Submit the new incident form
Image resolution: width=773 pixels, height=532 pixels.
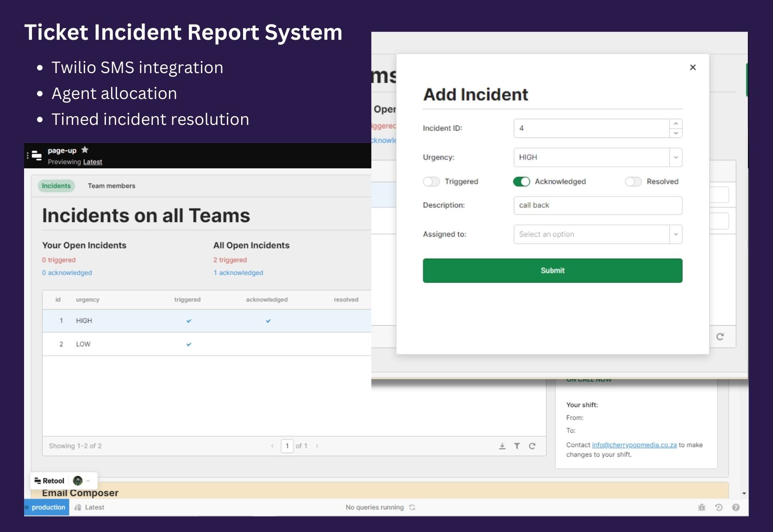[x=553, y=271]
